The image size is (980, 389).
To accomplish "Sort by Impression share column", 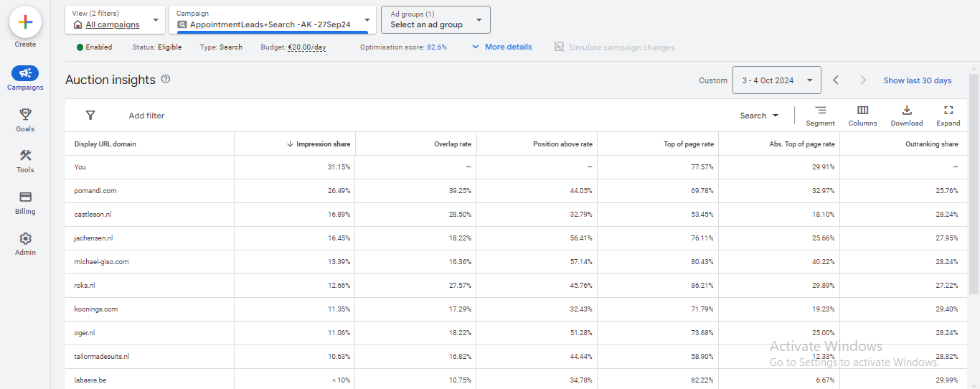I will pos(319,144).
